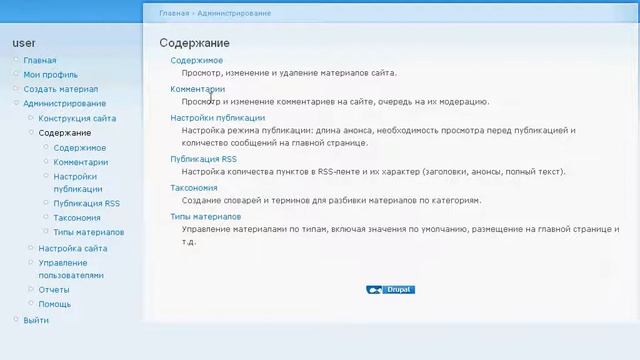This screenshot has height=360, width=640.
Task: Click description about RSS-ленте пунктов
Action: [373, 172]
